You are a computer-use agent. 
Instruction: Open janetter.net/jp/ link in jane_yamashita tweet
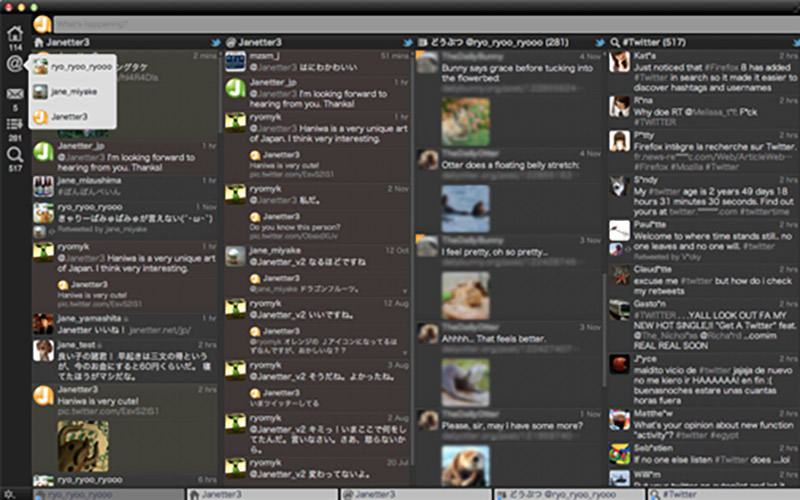pos(160,330)
